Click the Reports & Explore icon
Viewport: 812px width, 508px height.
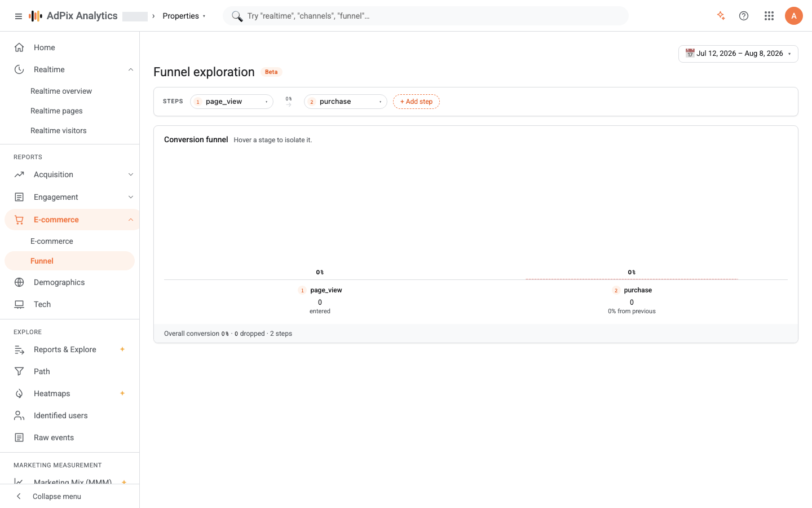point(19,349)
